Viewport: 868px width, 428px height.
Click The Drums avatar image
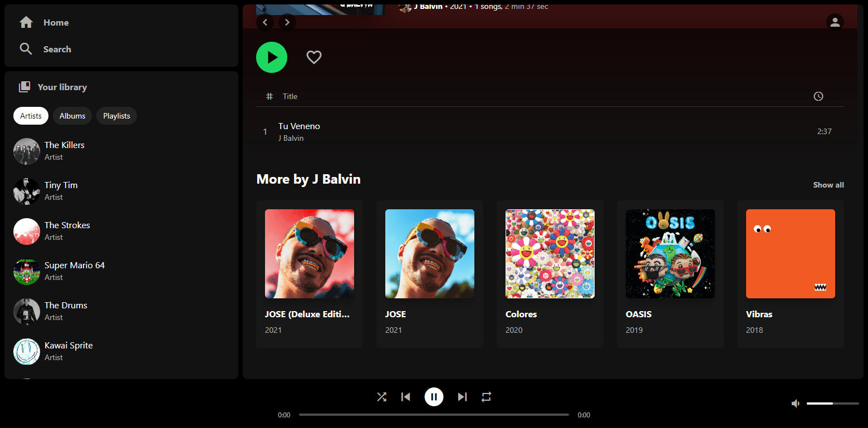27,312
